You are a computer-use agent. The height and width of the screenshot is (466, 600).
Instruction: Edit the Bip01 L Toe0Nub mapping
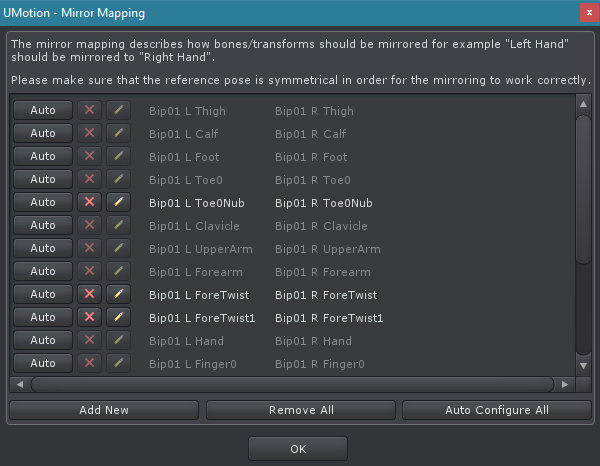(118, 202)
